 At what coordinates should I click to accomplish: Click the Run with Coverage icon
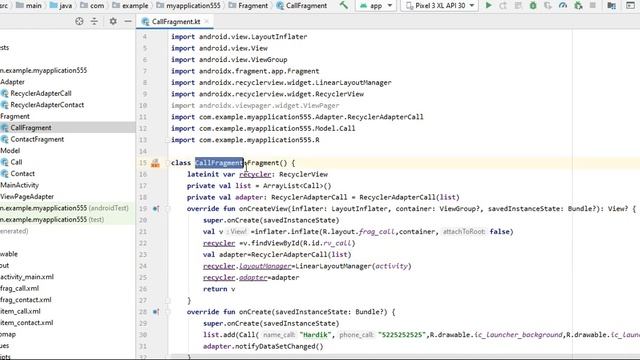548,6
